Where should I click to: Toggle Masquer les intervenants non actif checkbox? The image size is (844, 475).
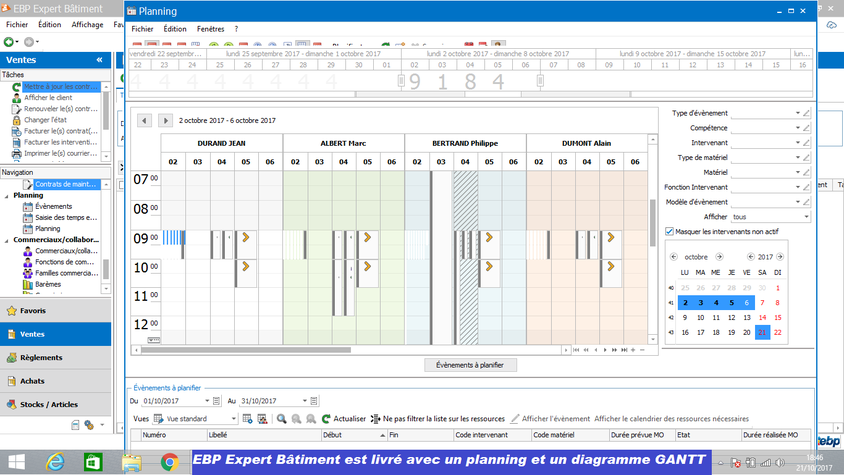pyautogui.click(x=670, y=232)
